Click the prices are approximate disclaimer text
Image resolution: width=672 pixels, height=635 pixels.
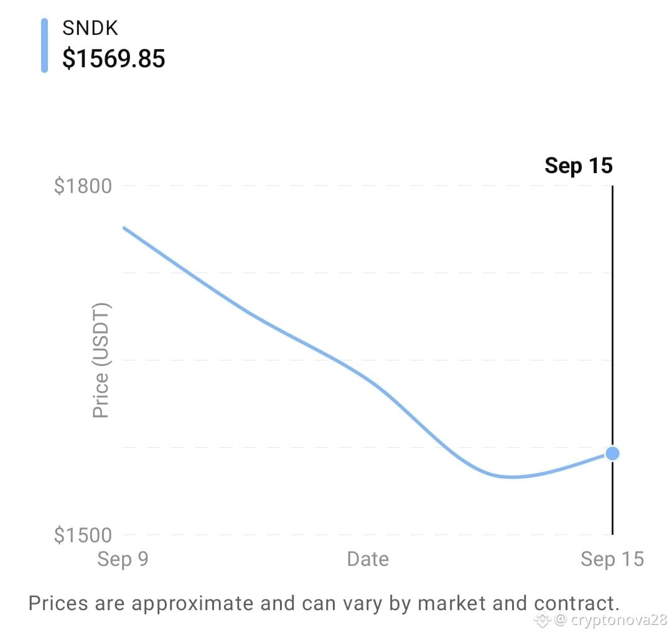(324, 603)
